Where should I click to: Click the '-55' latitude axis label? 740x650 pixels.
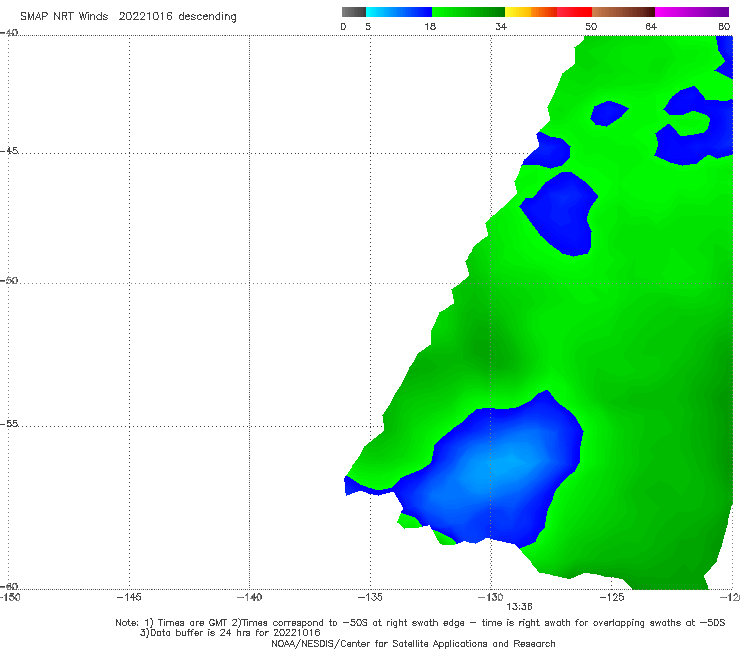(9, 423)
